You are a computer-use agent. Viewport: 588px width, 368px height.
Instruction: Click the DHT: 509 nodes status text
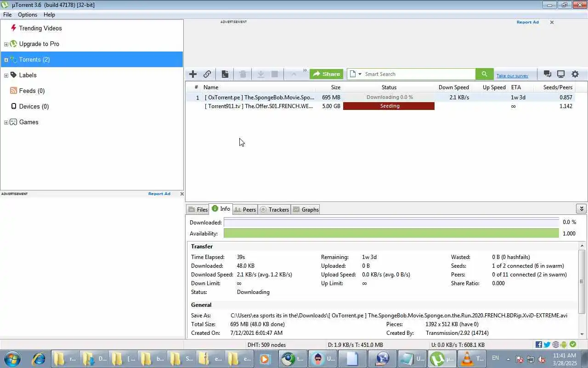(x=266, y=345)
